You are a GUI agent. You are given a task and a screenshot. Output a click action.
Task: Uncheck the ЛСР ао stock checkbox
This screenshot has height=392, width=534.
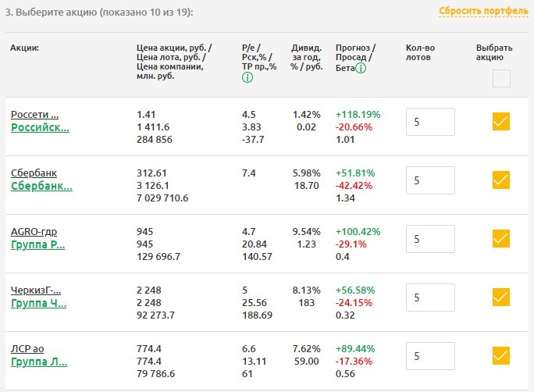(501, 355)
